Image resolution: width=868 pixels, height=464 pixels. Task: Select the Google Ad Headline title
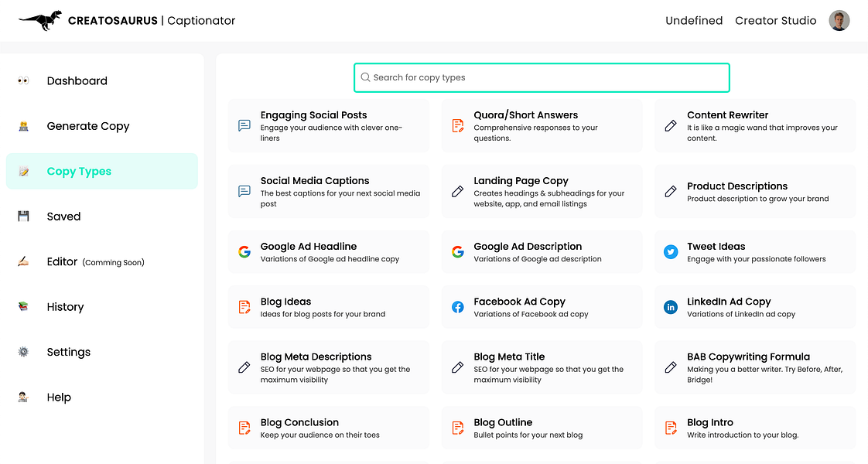coord(309,247)
